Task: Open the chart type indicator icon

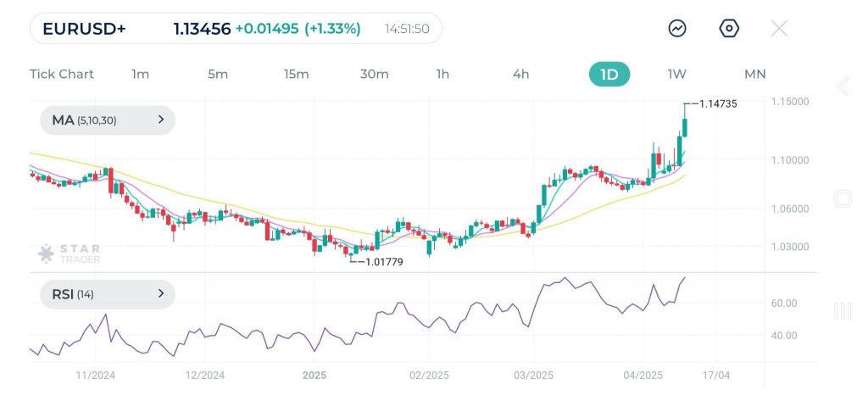Action: tap(677, 29)
